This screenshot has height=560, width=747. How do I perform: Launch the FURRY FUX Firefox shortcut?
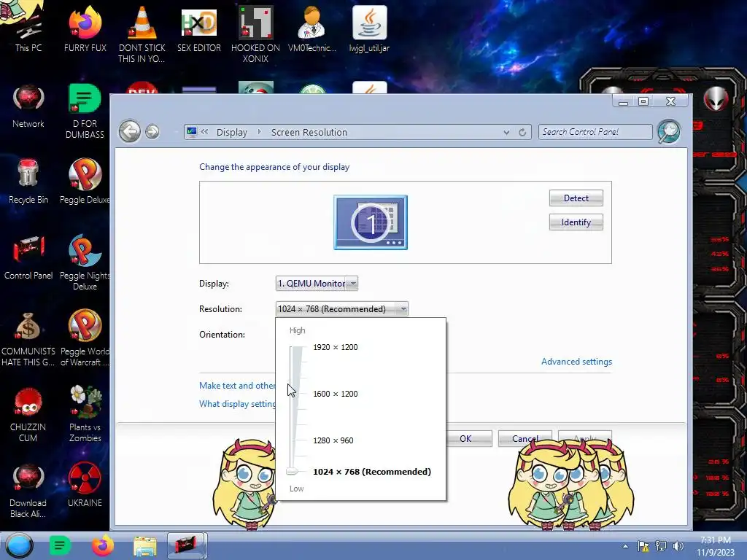(85, 28)
